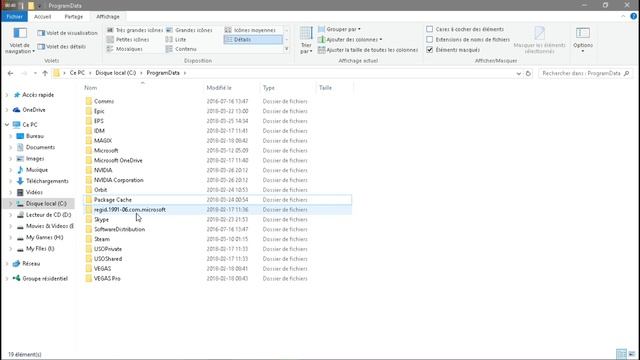This screenshot has width=640, height=360.
Task: Expand Disque local (C:) tree node
Action: (11, 203)
